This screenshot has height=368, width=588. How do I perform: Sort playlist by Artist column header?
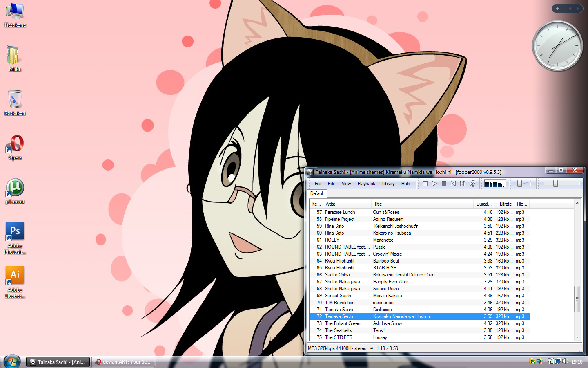(347, 204)
